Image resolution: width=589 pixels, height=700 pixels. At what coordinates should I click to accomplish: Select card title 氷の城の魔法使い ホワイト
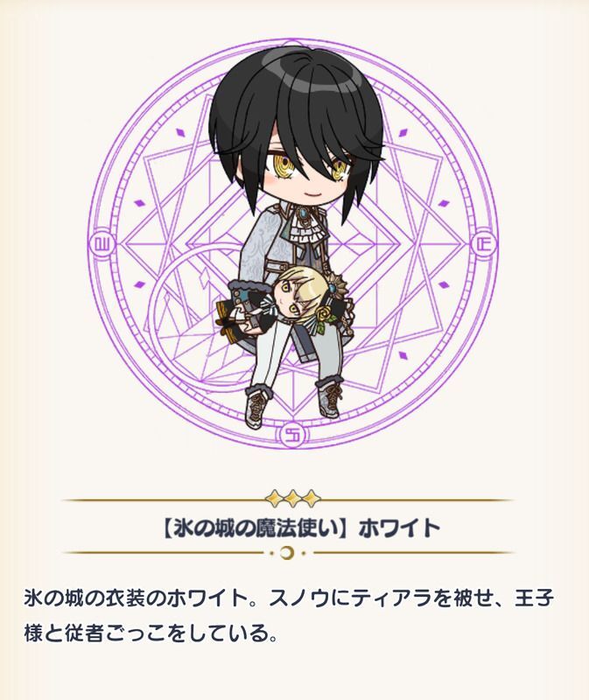(300, 528)
